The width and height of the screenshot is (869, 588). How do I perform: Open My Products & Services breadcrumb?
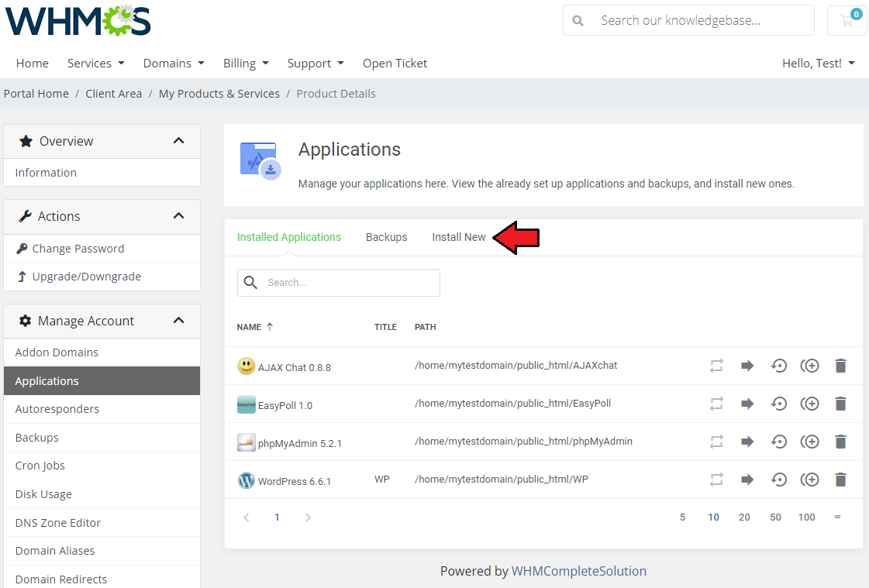coord(219,94)
